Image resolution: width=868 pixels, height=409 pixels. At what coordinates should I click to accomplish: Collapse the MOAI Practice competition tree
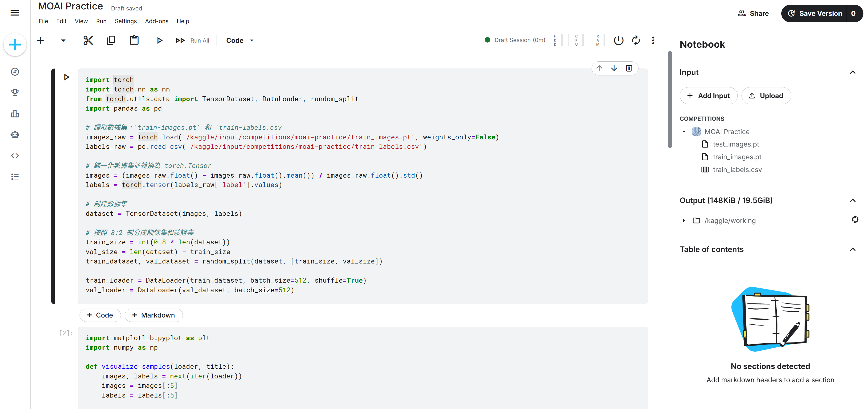click(x=684, y=132)
